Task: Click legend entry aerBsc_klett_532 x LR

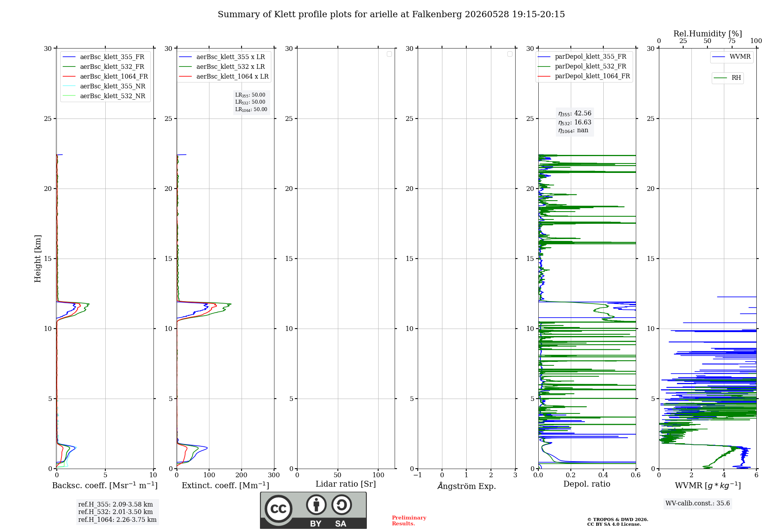Action: pos(222,67)
